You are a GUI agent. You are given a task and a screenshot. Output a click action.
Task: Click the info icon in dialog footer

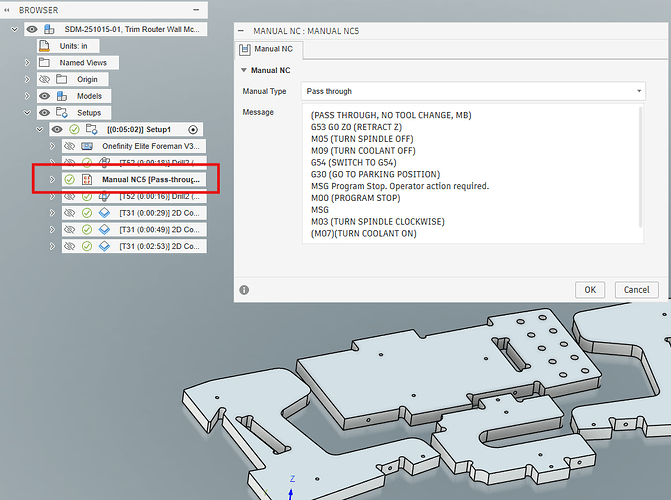(244, 290)
